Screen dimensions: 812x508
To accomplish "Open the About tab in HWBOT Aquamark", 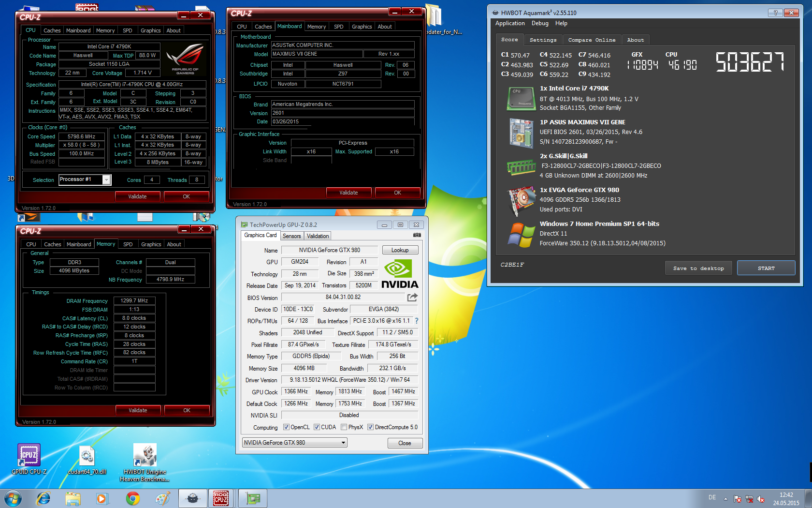I will tap(635, 40).
